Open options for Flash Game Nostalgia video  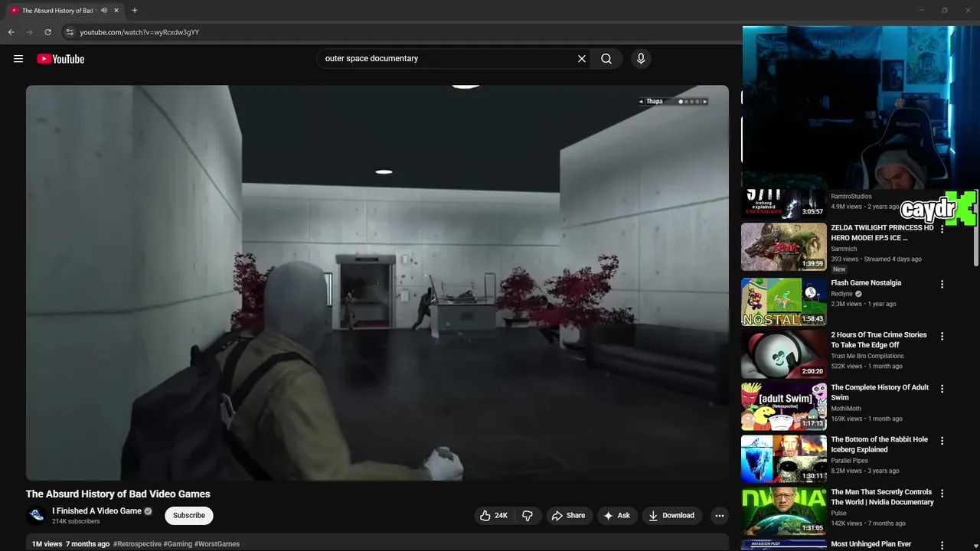[942, 284]
